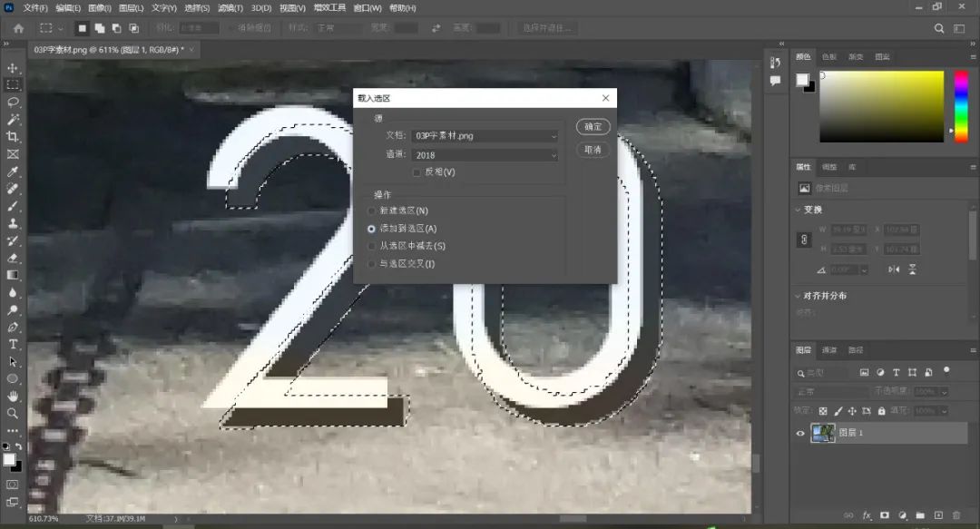Open the 文档 dropdown showing 03P字素材.png
Image resolution: width=980 pixels, height=529 pixels.
[485, 136]
